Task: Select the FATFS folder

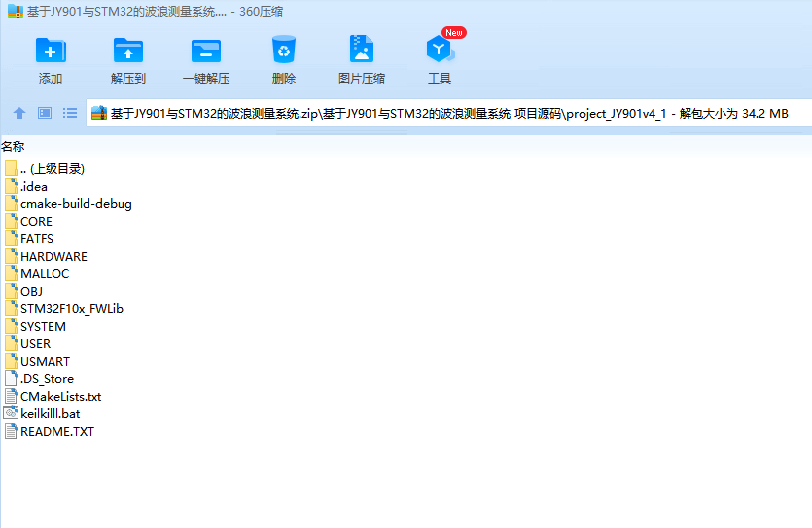Action: click(29, 239)
